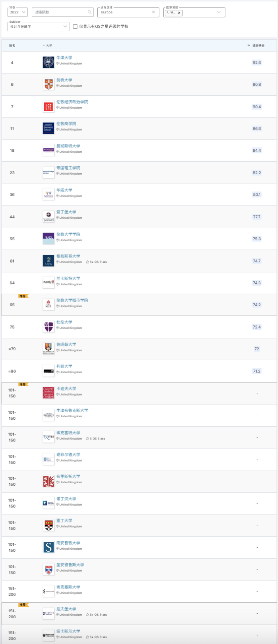Open the Subject dropdown
278x644 pixels.
[x=39, y=26]
